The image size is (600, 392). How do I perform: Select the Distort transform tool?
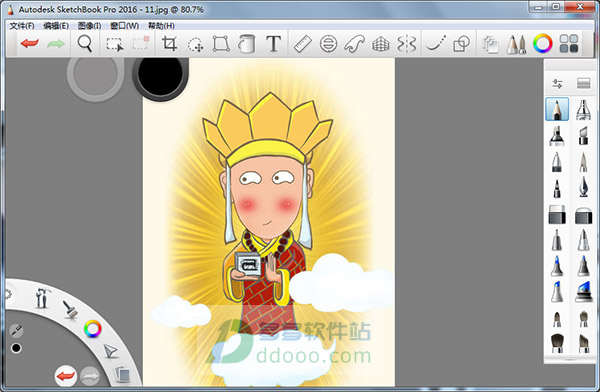pos(221,44)
